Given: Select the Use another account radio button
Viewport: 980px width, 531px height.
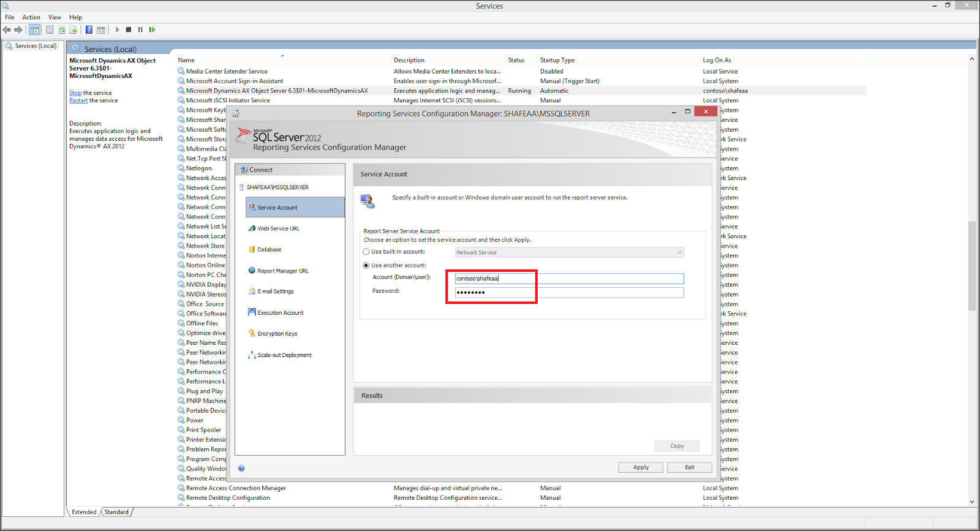Looking at the screenshot, I should point(366,266).
